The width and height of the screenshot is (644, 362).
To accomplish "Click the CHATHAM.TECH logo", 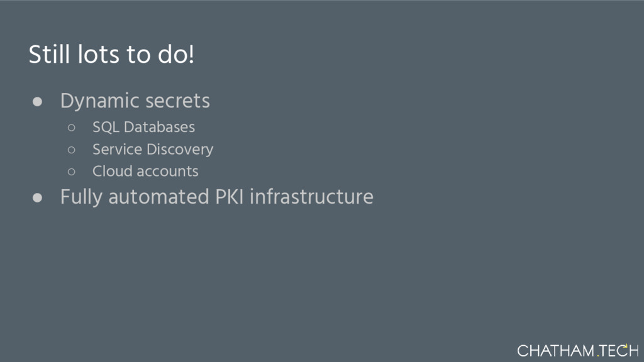I will 577,350.
